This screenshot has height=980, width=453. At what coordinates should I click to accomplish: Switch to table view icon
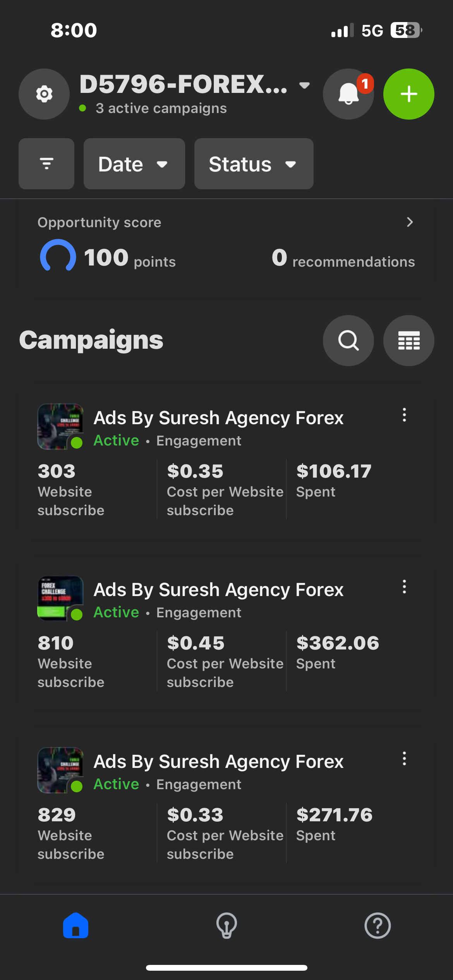tap(408, 341)
